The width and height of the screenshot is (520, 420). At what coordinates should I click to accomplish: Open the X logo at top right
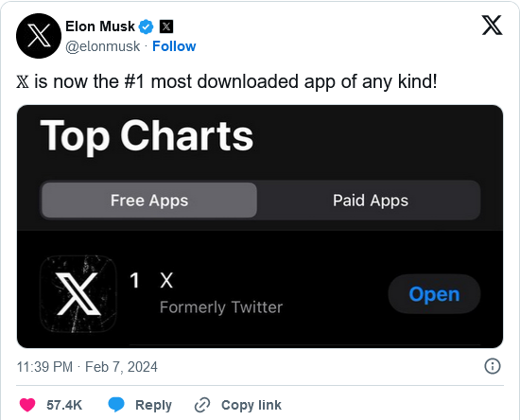[492, 25]
